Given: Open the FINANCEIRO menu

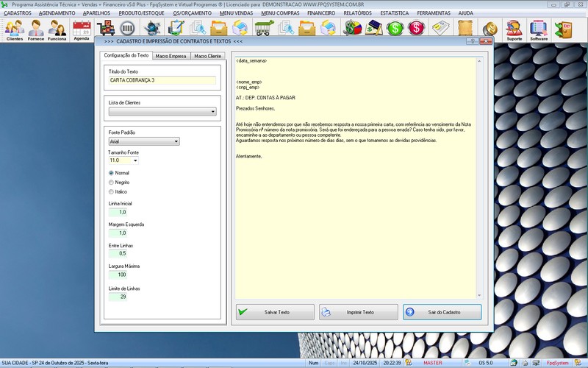Looking at the screenshot, I should (321, 13).
